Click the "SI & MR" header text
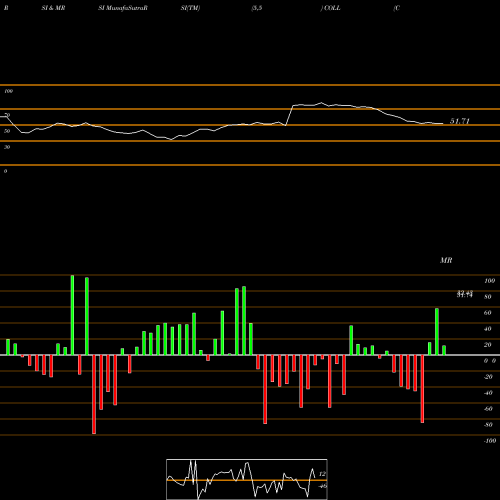 point(53,8)
